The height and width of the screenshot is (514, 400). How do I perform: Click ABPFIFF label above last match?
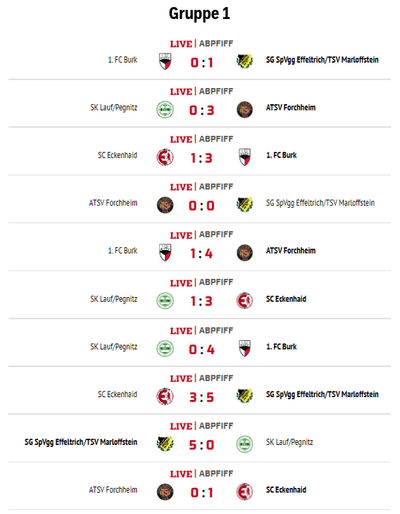click(x=216, y=474)
